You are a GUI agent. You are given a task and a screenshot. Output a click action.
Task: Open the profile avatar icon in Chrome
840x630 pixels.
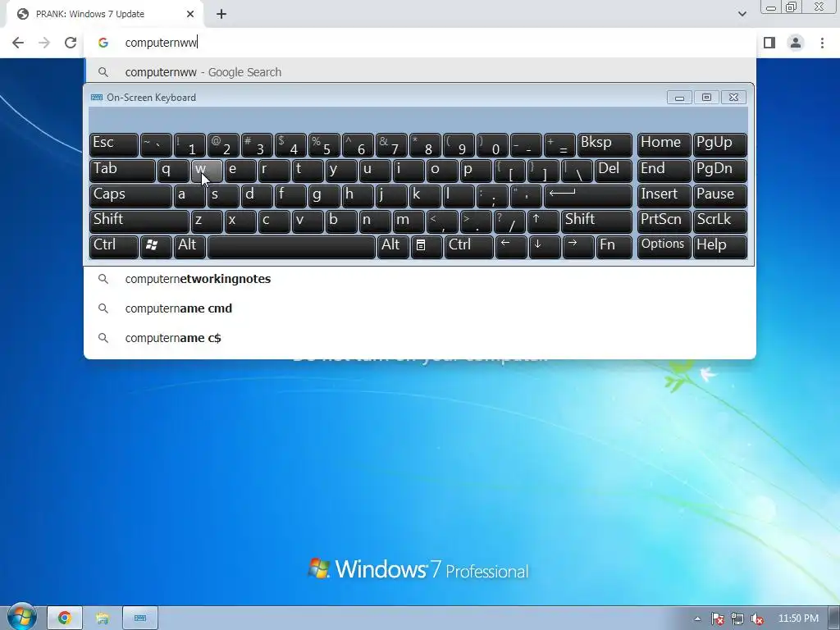pos(796,43)
